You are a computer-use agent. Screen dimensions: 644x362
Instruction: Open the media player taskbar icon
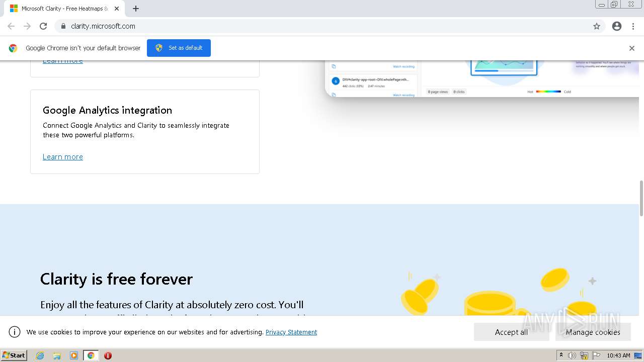[74, 355]
